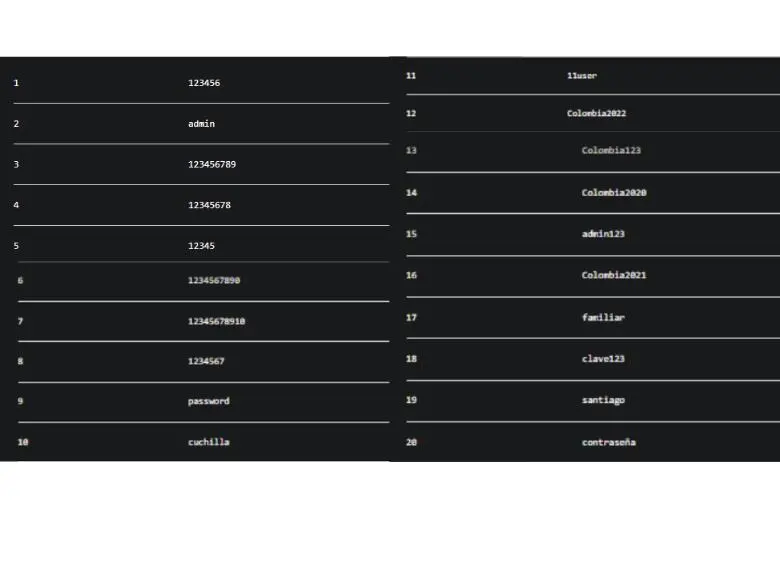
Task: Click the password entry "123456"
Action: [x=204, y=83]
